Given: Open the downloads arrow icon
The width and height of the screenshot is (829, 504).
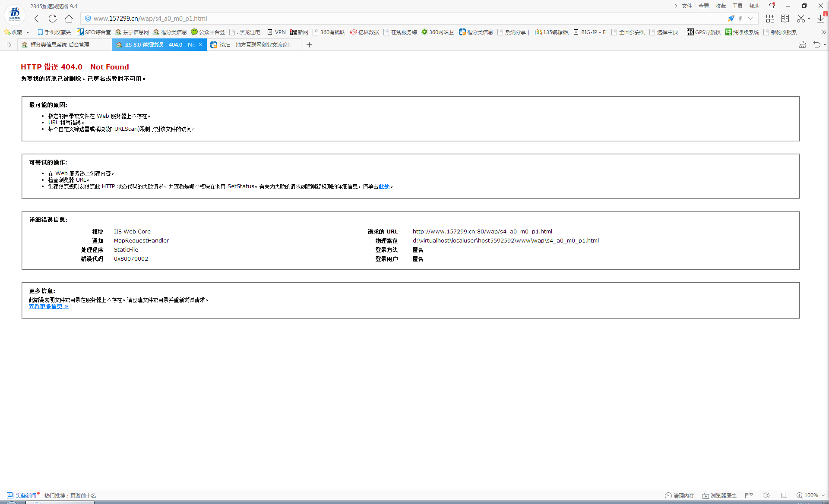Looking at the screenshot, I should [820, 19].
